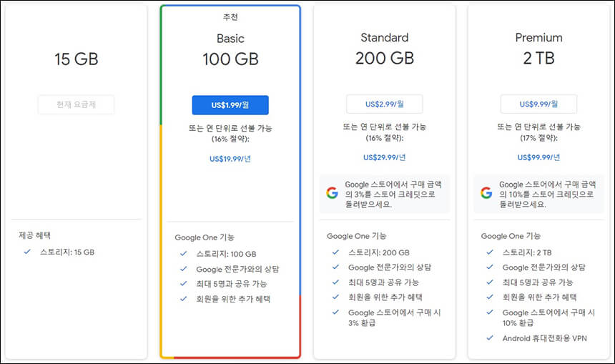
Task: Click checkmark next to 스토리지: 200 GB
Action: click(x=335, y=252)
